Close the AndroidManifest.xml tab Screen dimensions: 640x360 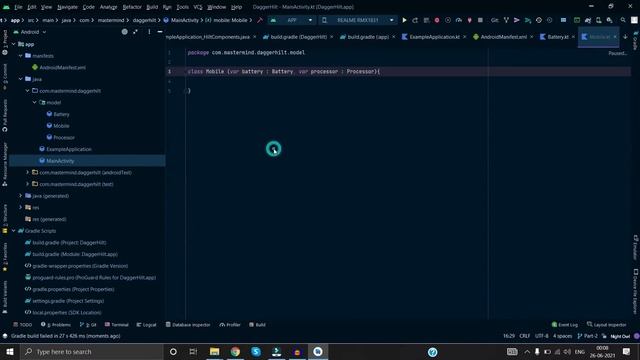click(x=531, y=37)
